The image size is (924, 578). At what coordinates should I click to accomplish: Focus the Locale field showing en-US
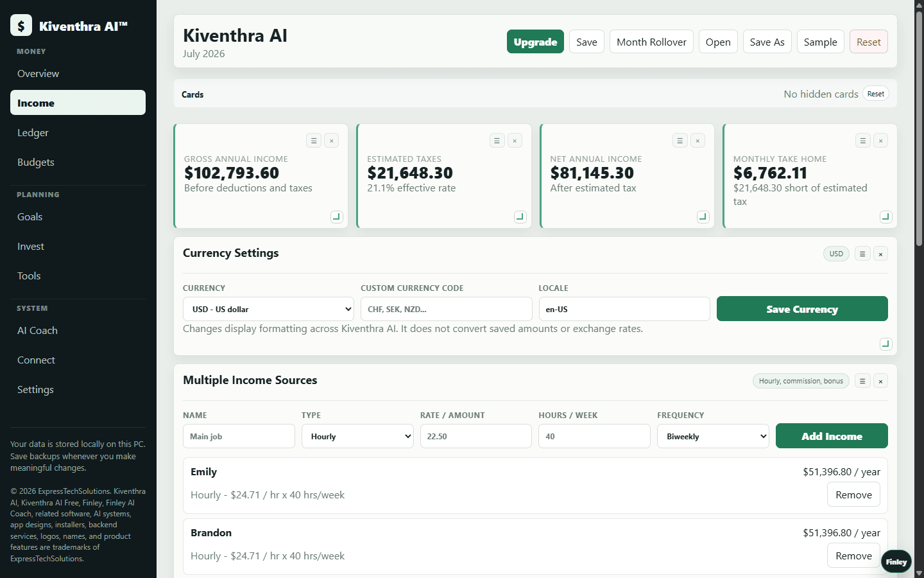[x=624, y=309]
